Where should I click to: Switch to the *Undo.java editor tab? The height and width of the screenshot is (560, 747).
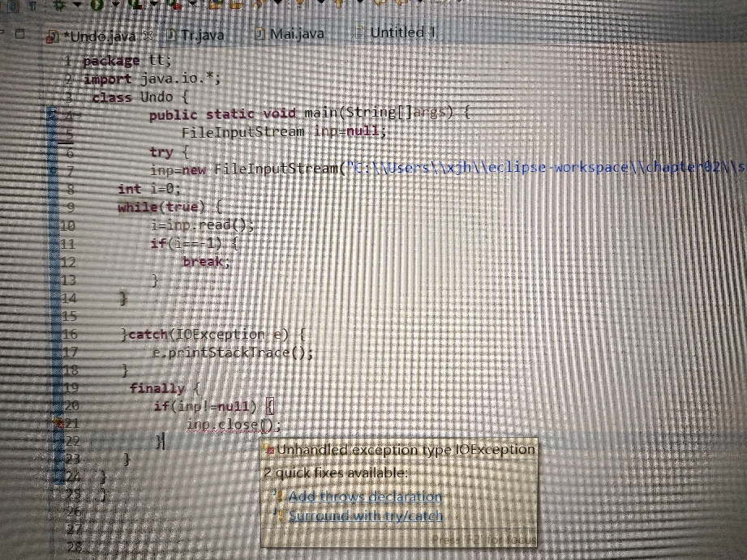(x=100, y=36)
